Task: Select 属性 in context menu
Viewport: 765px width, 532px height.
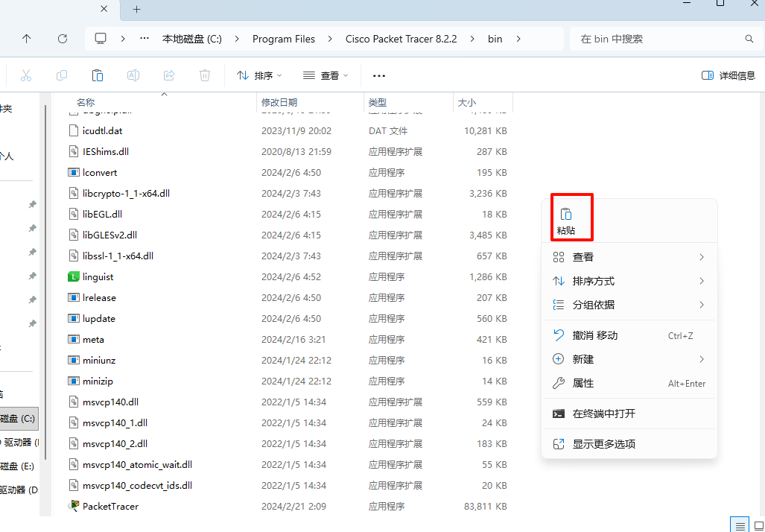Action: tap(629, 384)
